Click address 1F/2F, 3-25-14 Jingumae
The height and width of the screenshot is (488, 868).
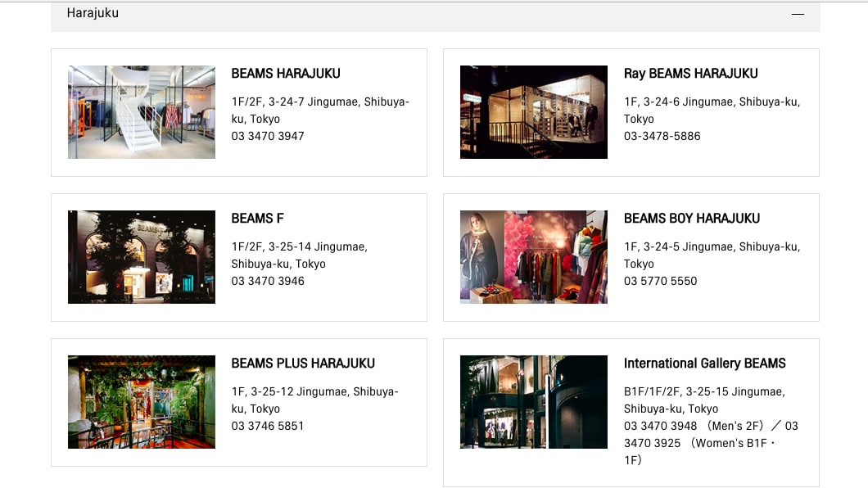pos(300,255)
